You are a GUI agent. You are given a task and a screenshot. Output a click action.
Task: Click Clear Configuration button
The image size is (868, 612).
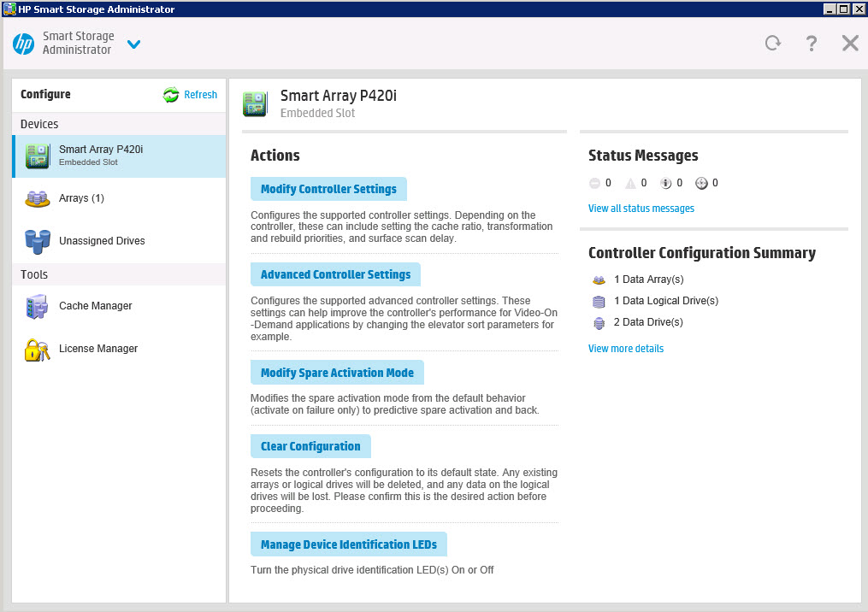coord(310,446)
